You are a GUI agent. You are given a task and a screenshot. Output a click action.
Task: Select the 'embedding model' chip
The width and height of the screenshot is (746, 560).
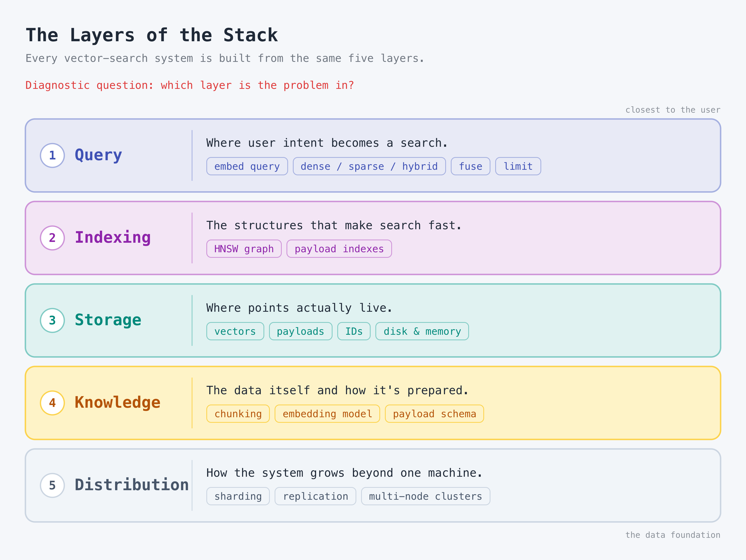(327, 414)
